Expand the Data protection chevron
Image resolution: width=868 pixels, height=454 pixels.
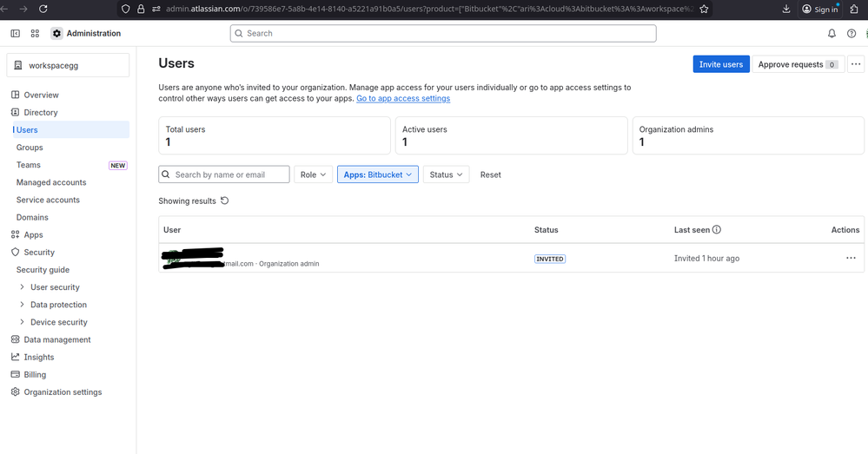[22, 305]
